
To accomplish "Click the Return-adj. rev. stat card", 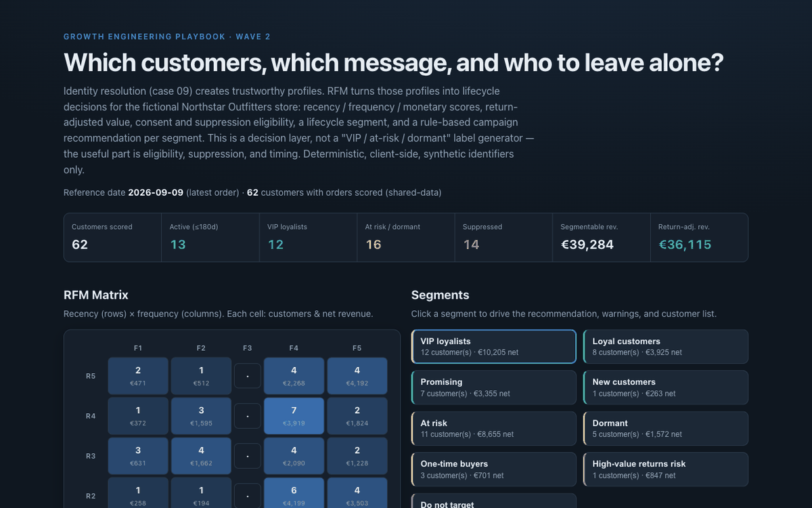I will tap(699, 238).
